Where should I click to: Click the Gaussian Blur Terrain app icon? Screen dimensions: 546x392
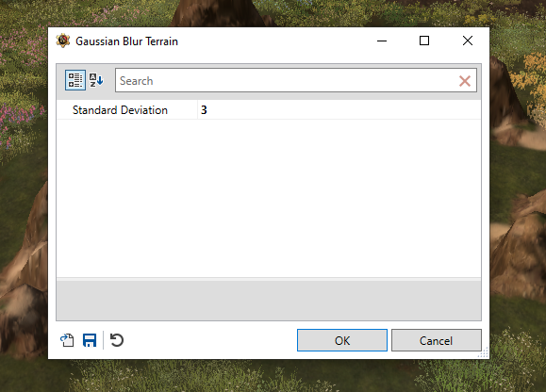63,41
